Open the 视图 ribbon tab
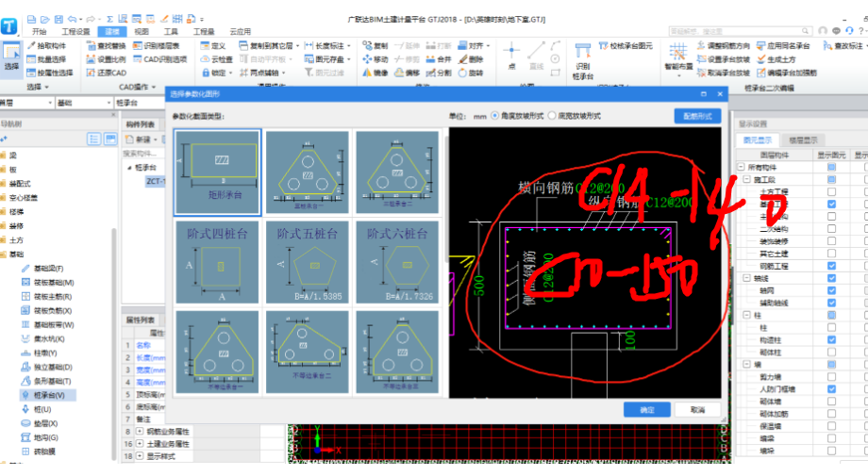Viewport: 868px width, 476px height. (142, 31)
